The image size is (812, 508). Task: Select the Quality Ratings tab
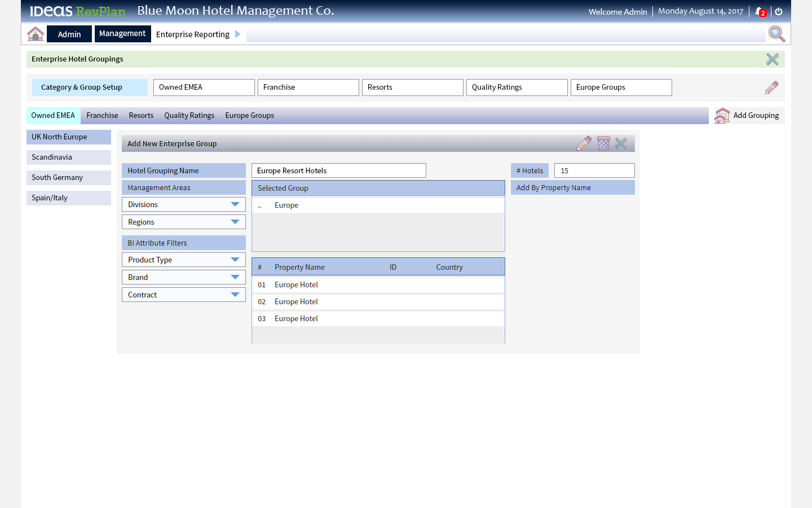click(189, 116)
